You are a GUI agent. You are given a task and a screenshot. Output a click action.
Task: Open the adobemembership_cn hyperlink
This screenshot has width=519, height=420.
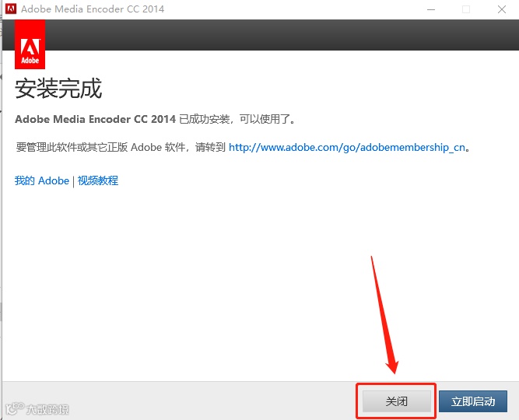point(347,147)
